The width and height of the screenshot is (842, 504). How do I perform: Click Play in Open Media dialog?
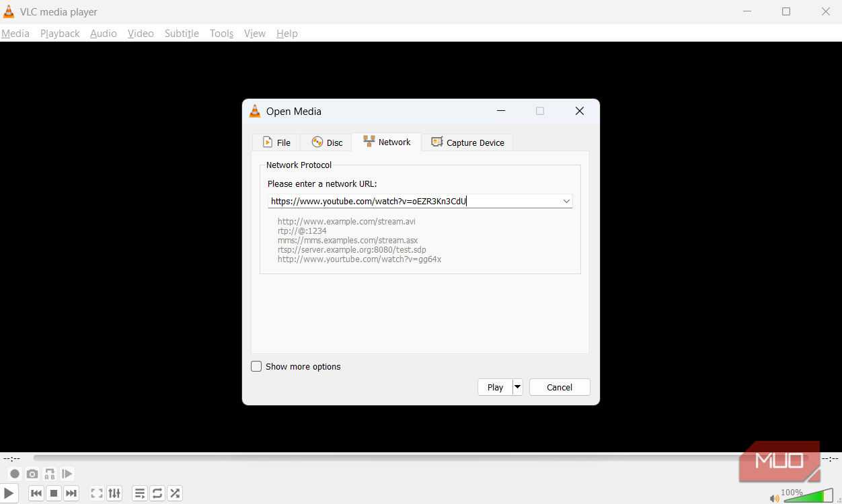495,387
